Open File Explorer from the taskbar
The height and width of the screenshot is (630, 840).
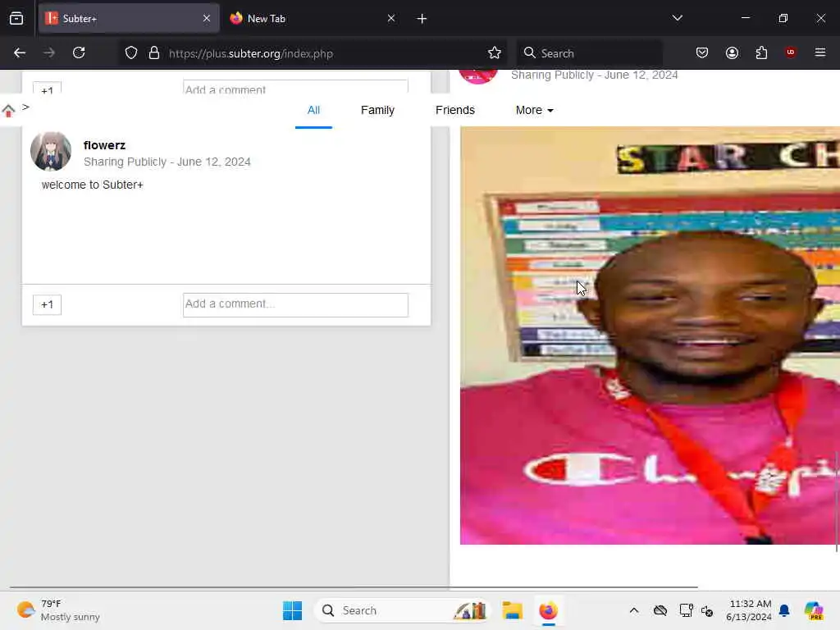point(512,610)
